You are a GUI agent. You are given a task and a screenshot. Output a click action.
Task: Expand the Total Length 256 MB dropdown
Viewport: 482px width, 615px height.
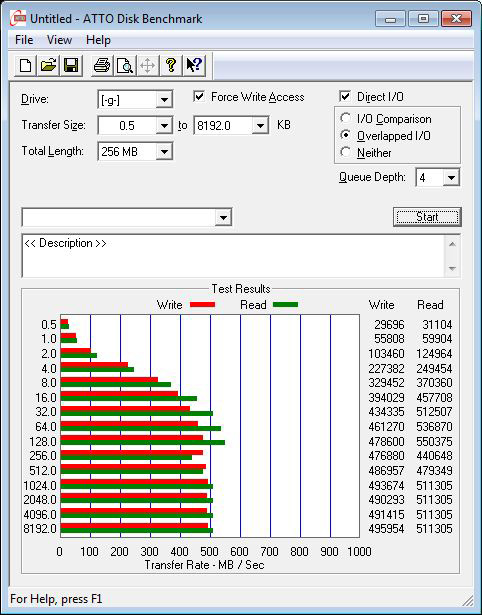click(x=164, y=151)
